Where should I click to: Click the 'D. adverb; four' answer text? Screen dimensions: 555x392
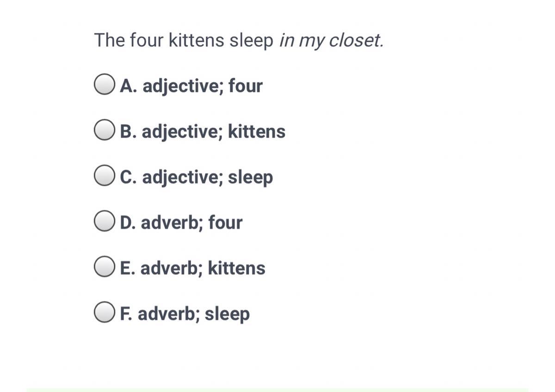181,222
